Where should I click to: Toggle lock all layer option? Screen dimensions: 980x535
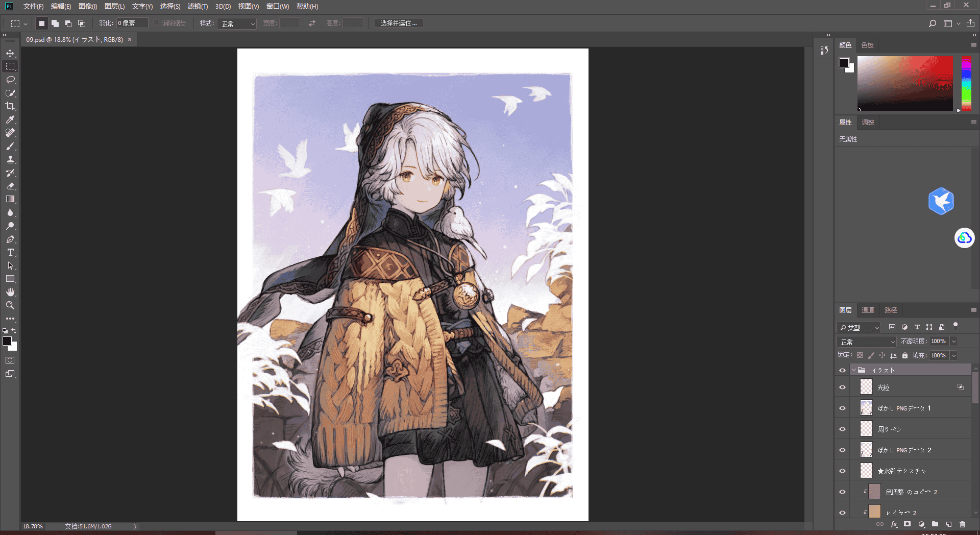click(x=905, y=355)
